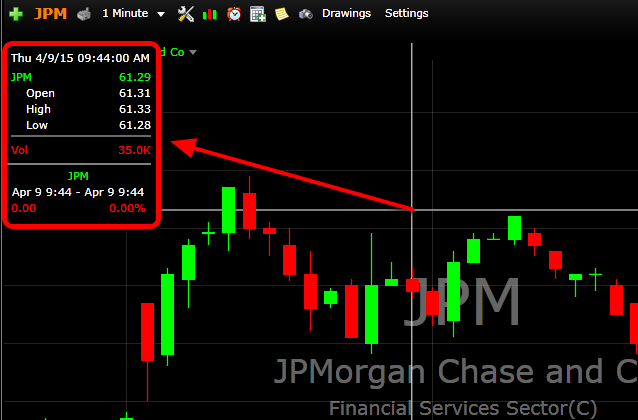Viewport: 638px width, 420px height.
Task: Click the orange JPM ticker symbol
Action: pos(50,13)
